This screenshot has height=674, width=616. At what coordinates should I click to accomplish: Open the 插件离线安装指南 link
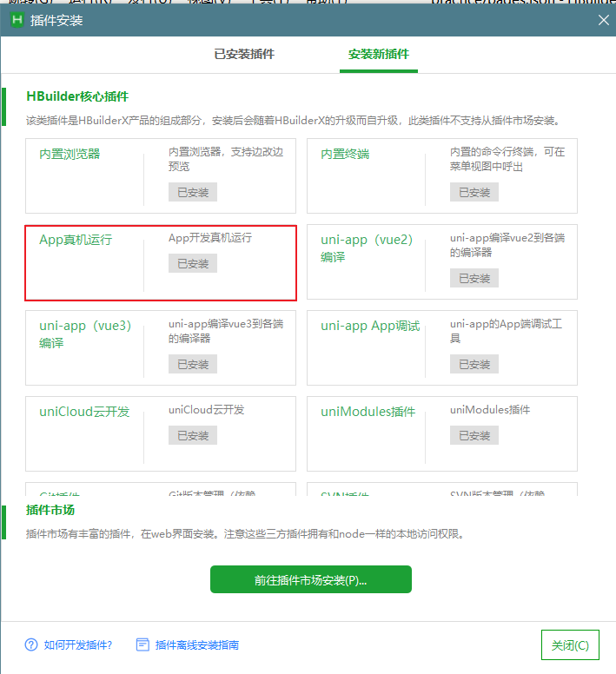(197, 644)
